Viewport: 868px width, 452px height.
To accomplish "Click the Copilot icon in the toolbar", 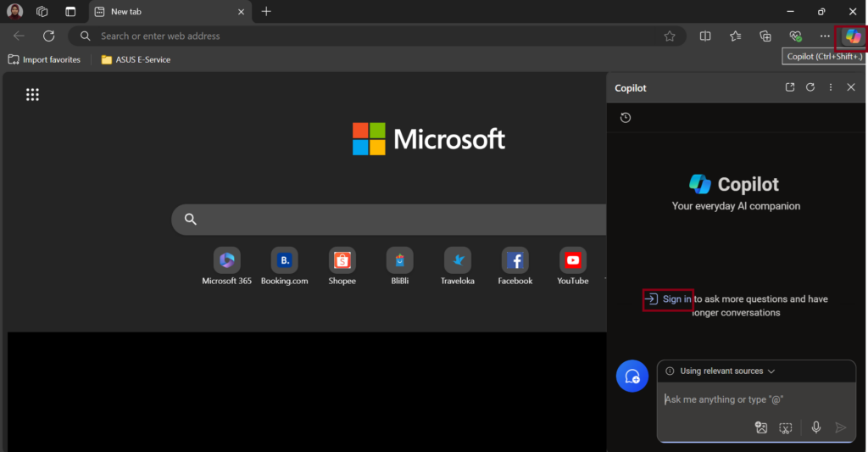I will pyautogui.click(x=852, y=36).
